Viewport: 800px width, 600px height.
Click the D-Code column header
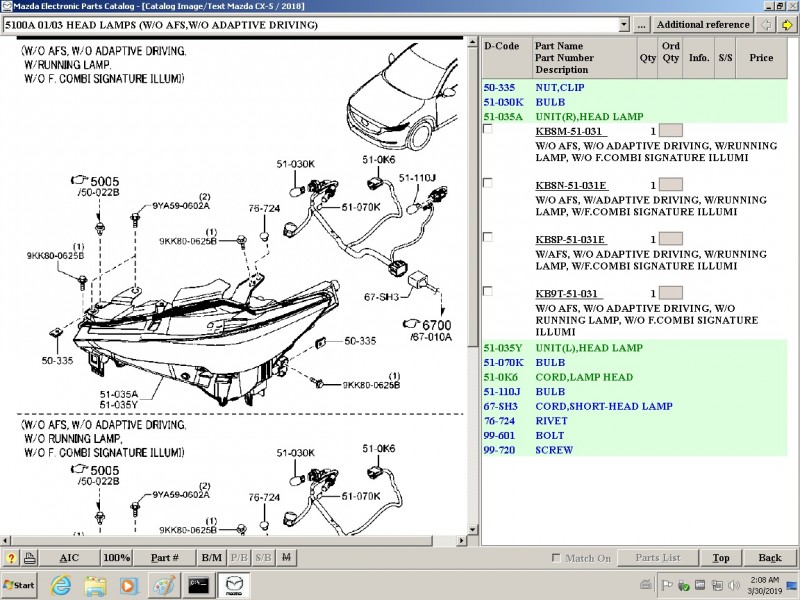[x=507, y=57]
